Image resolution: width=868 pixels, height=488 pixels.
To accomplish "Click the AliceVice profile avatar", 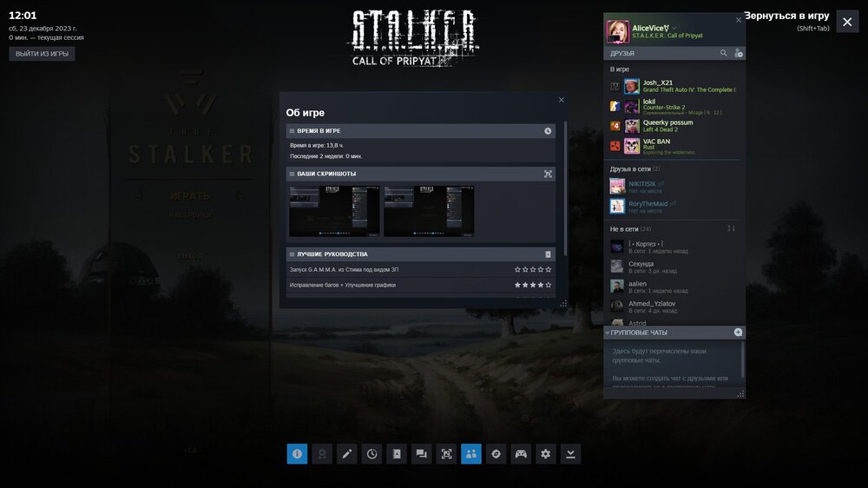I will 618,31.
